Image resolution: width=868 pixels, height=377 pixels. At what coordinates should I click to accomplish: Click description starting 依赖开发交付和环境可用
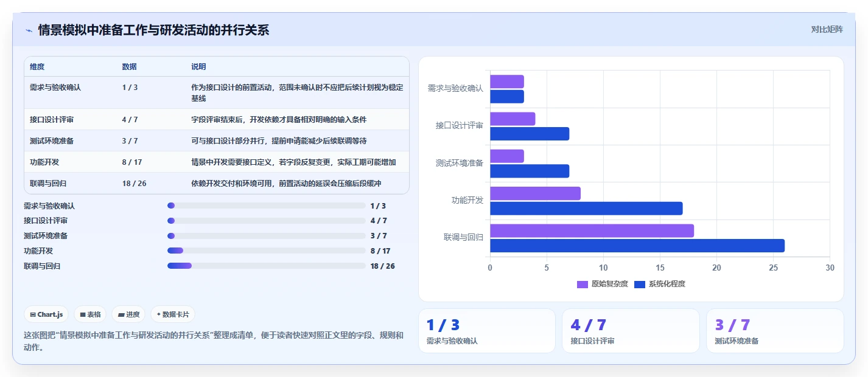tap(286, 184)
